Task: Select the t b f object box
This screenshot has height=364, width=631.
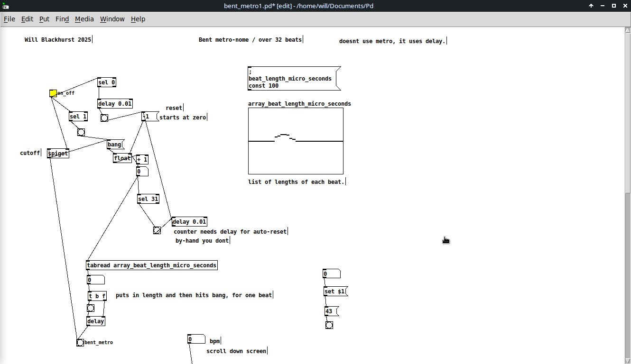Action: tap(97, 296)
